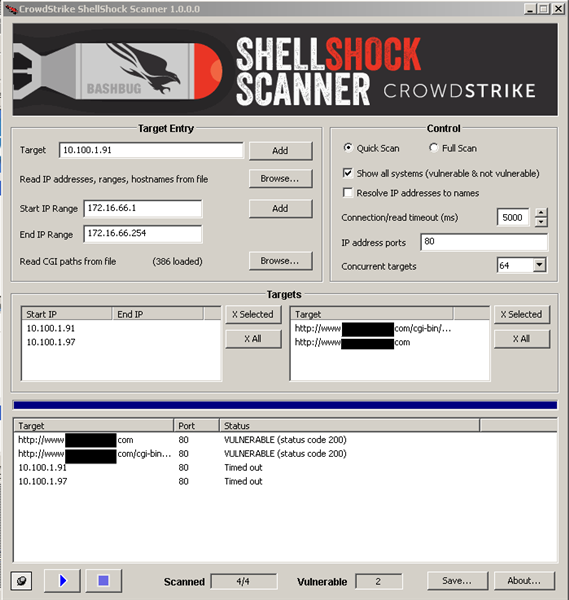Viewport: 569px width, 600px height.
Task: Sort results by Status column header
Action: (x=349, y=426)
